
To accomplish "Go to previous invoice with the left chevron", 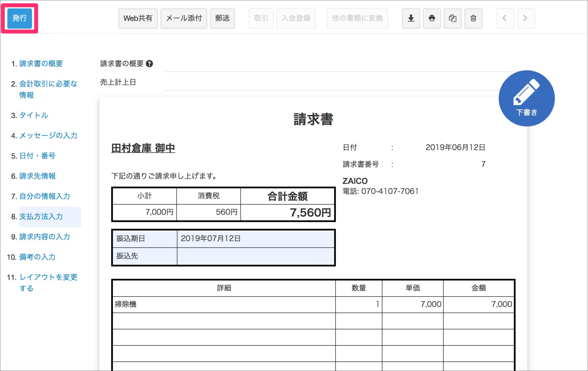I will tap(505, 18).
